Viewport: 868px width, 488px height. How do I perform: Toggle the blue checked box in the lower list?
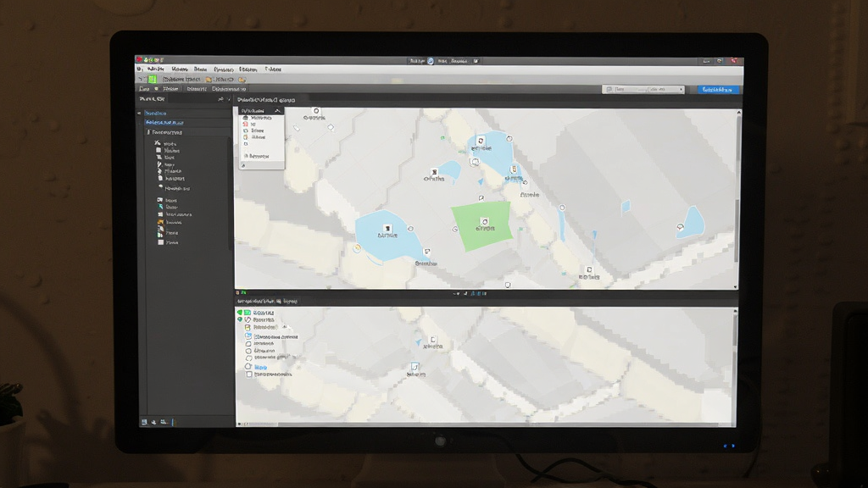pyautogui.click(x=248, y=336)
